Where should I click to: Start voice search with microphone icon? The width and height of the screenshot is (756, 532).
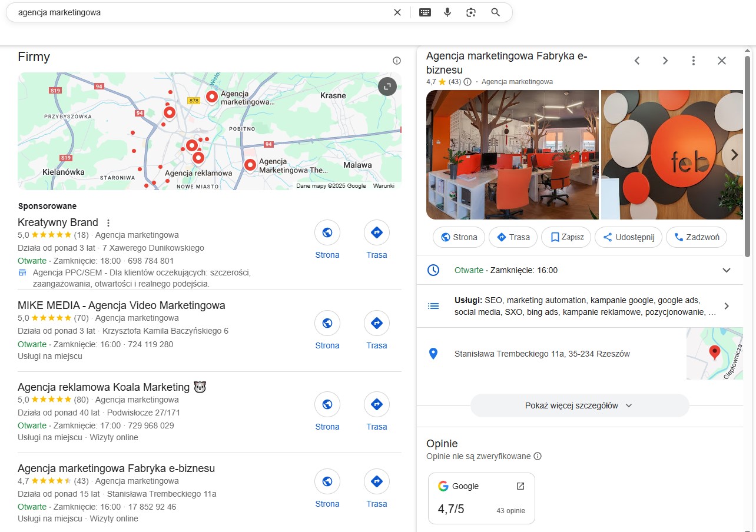pos(447,12)
